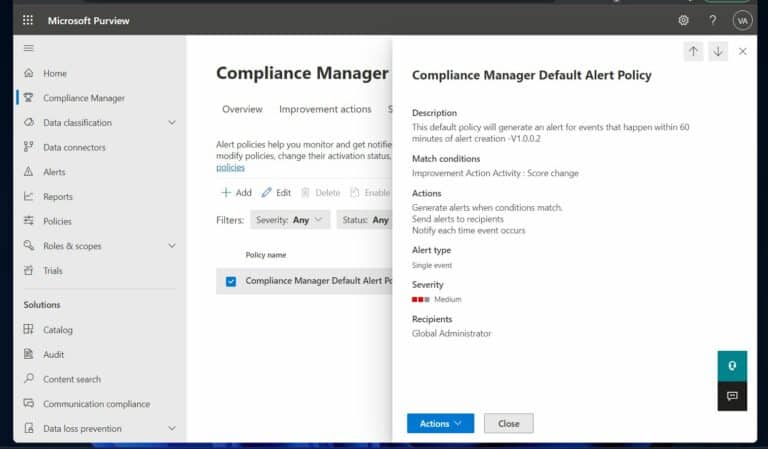
Task: Click the Global Administrator recipient text
Action: 451,333
